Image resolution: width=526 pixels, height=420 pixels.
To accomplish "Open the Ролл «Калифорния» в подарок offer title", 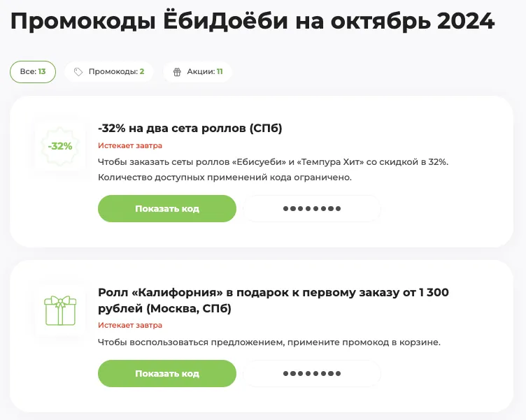I will pos(273,300).
